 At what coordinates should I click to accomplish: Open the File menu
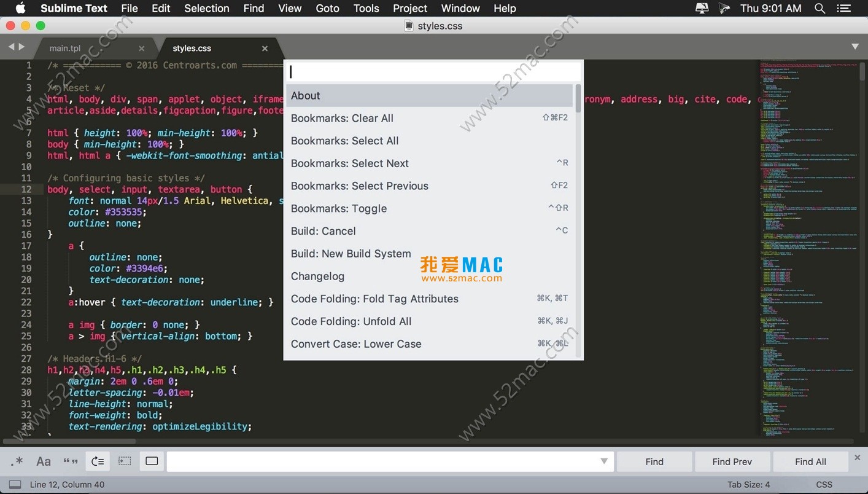tap(130, 8)
